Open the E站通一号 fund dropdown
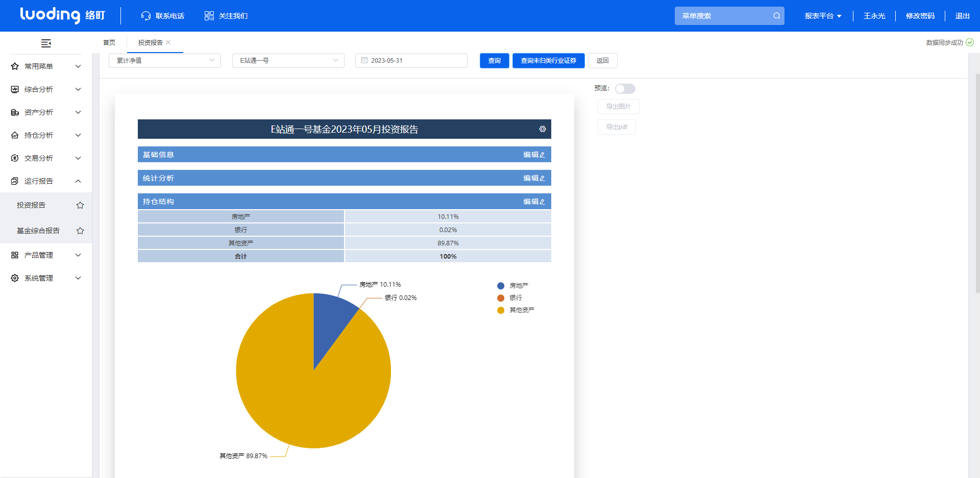 [288, 61]
